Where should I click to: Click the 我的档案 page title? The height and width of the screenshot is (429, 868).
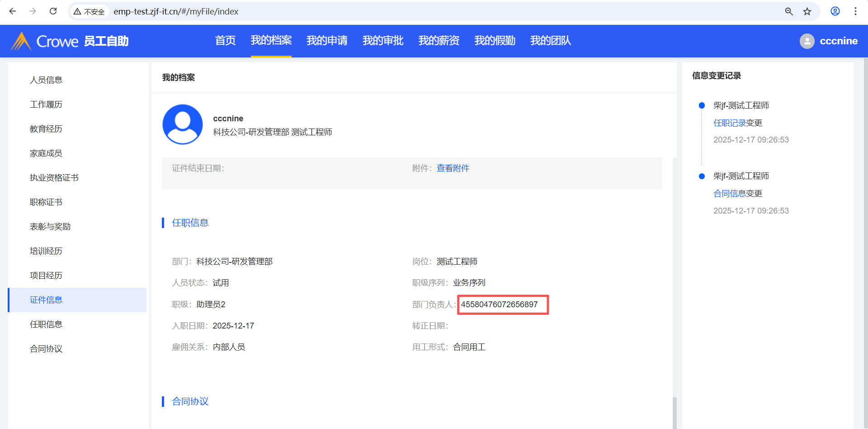pos(179,77)
